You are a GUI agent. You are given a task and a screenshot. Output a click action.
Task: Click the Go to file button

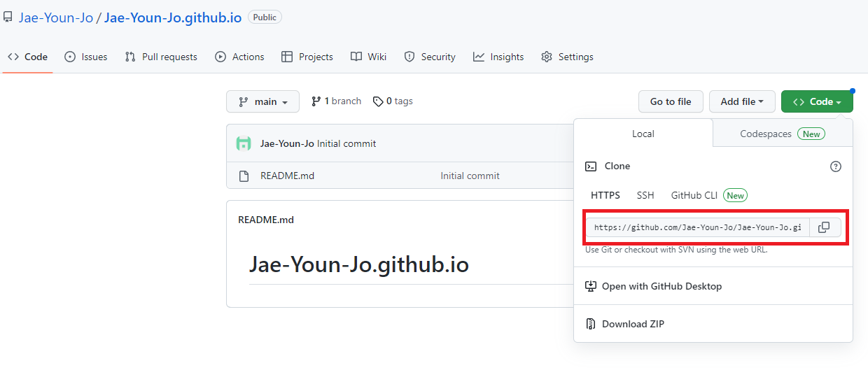pyautogui.click(x=671, y=101)
